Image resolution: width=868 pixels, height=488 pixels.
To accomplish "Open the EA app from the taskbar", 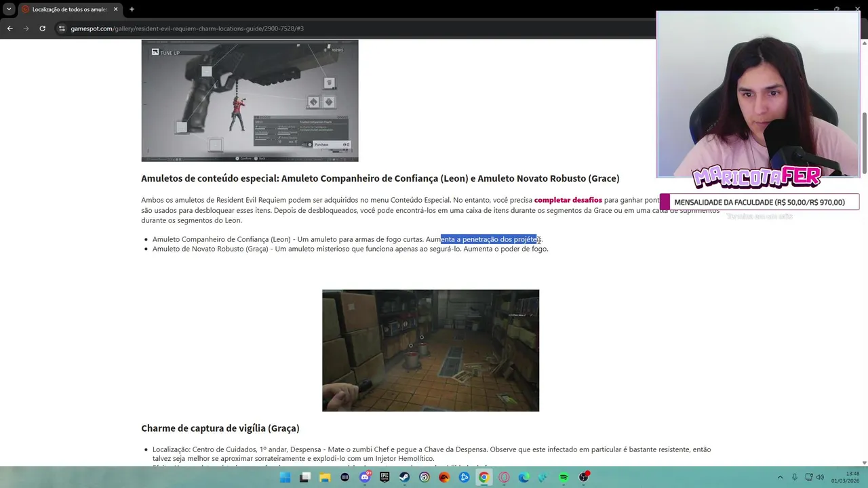I will pyautogui.click(x=444, y=477).
